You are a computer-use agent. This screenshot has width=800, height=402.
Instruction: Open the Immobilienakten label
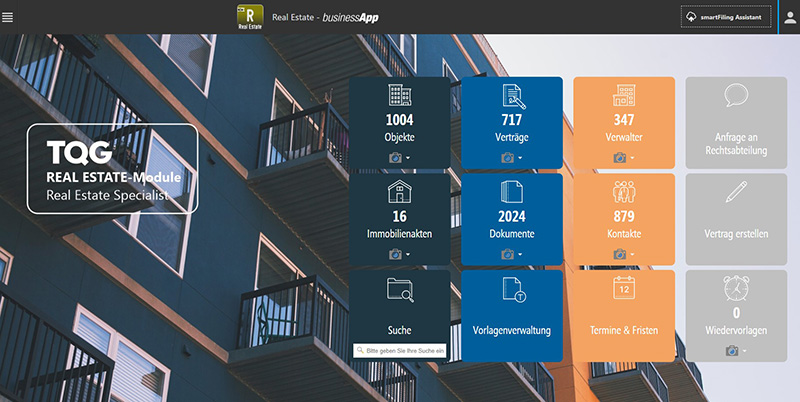(399, 234)
